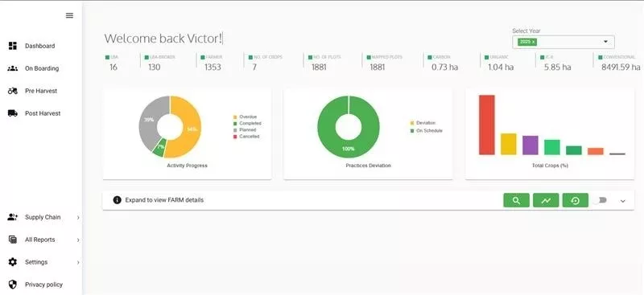644x295 pixels.
Task: Toggle Deviation legend in Practices Deviation
Action: pyautogui.click(x=423, y=123)
